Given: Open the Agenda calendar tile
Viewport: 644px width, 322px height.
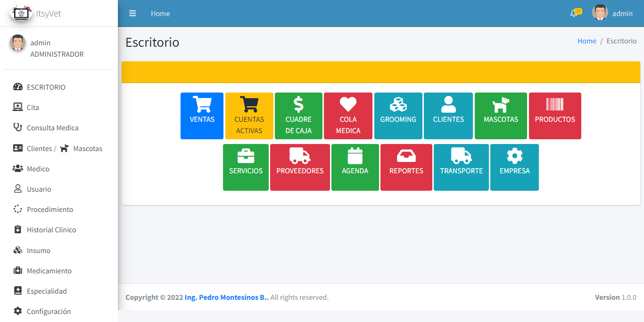Looking at the screenshot, I should [355, 167].
